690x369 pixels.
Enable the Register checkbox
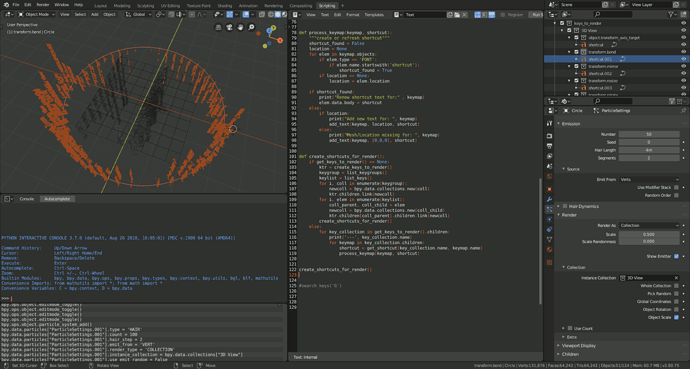(x=503, y=15)
